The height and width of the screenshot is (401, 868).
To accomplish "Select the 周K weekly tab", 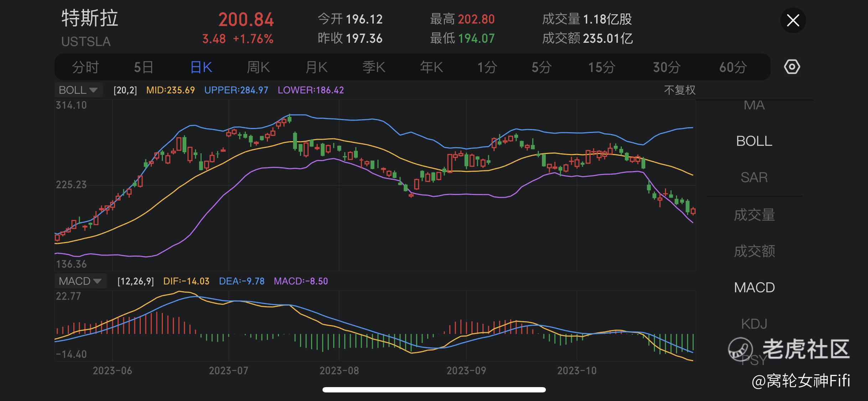I will pos(259,67).
